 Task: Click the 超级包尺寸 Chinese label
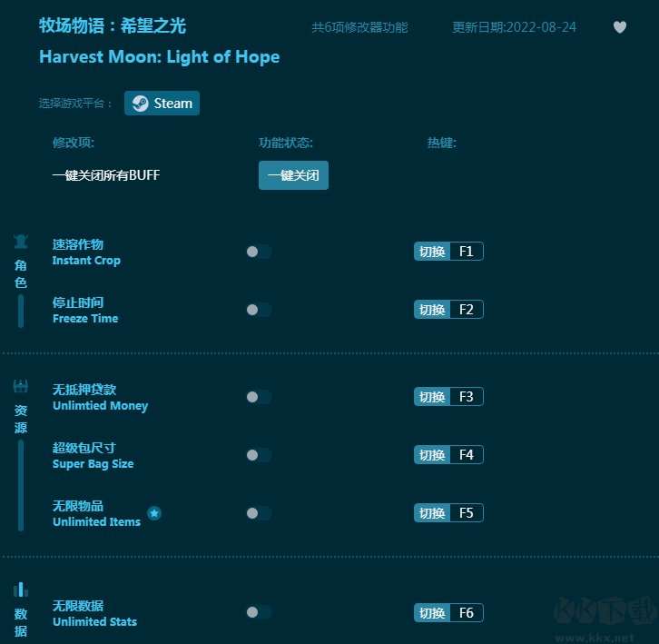pyautogui.click(x=84, y=448)
